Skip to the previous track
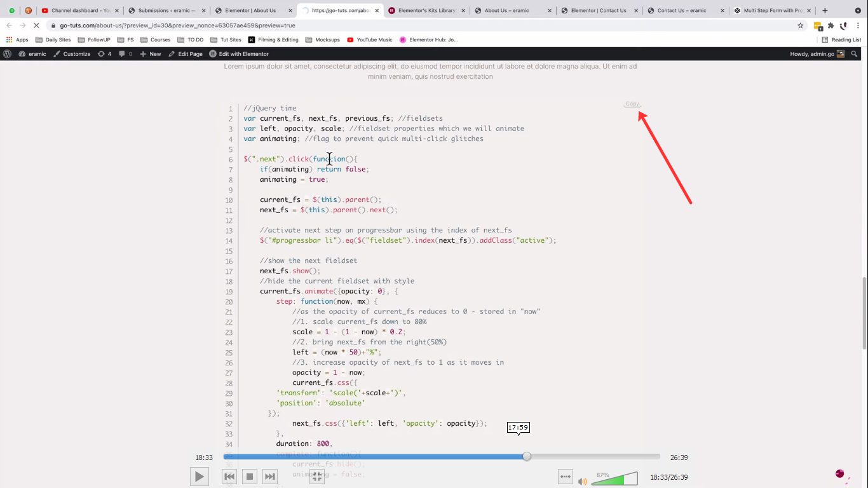The height and width of the screenshot is (488, 868). [x=229, y=477]
